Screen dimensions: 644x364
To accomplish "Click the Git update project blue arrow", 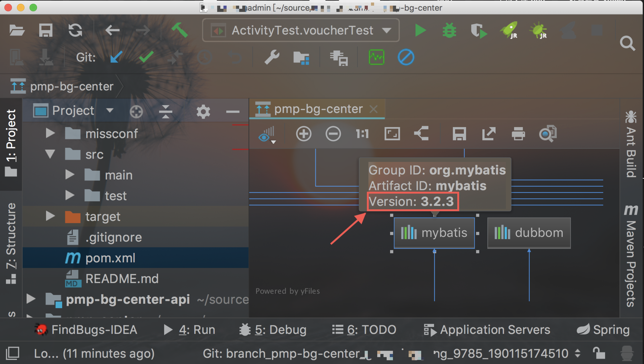I will 116,57.
